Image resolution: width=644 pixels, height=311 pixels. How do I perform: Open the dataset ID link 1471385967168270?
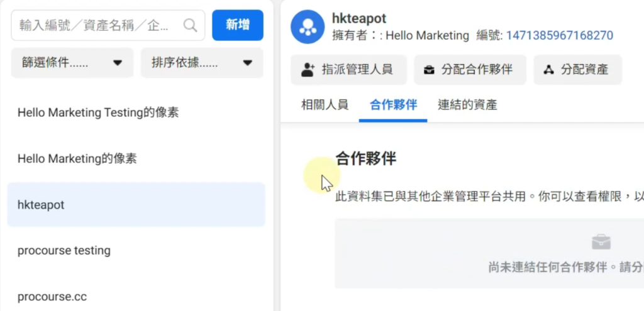pos(559,36)
